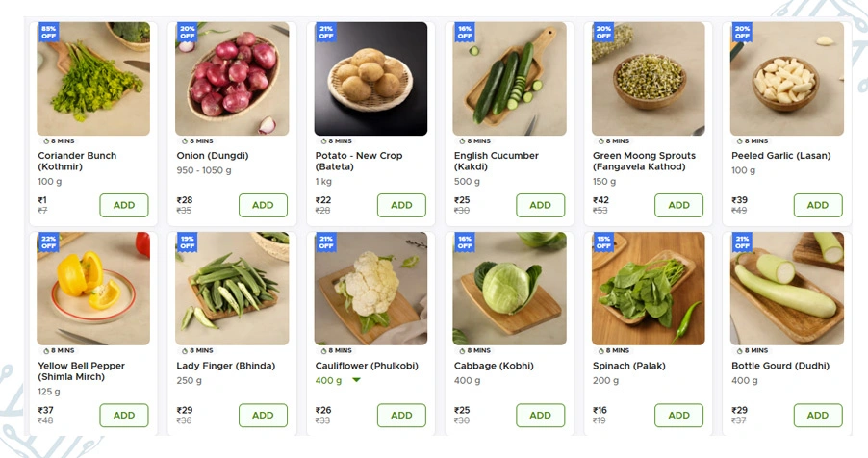Add Onion (Dungdi) to cart
Viewport: 868px width, 458px height.
point(263,205)
